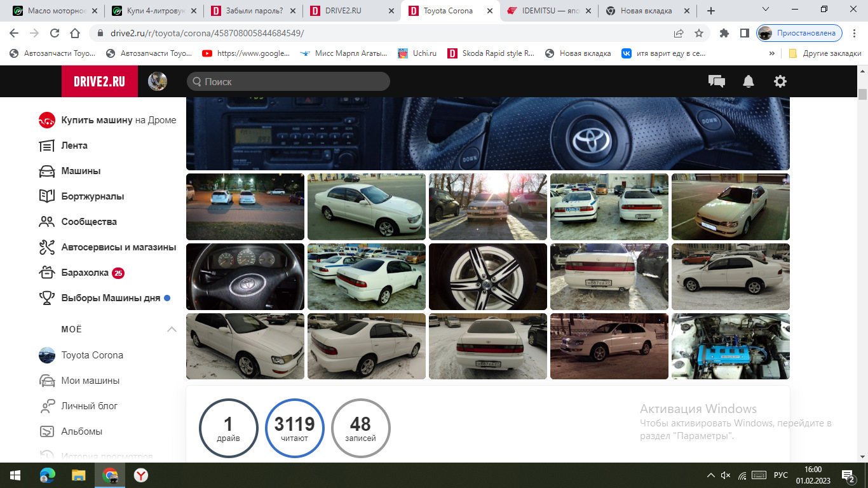The height and width of the screenshot is (488, 868).
Task: Open the browser extensions puzzle icon
Action: coord(724,33)
